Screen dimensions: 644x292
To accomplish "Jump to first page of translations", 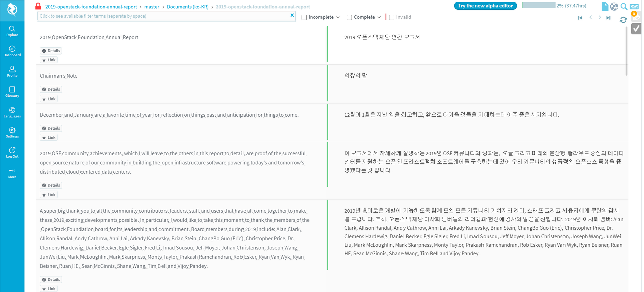I will pos(580,18).
